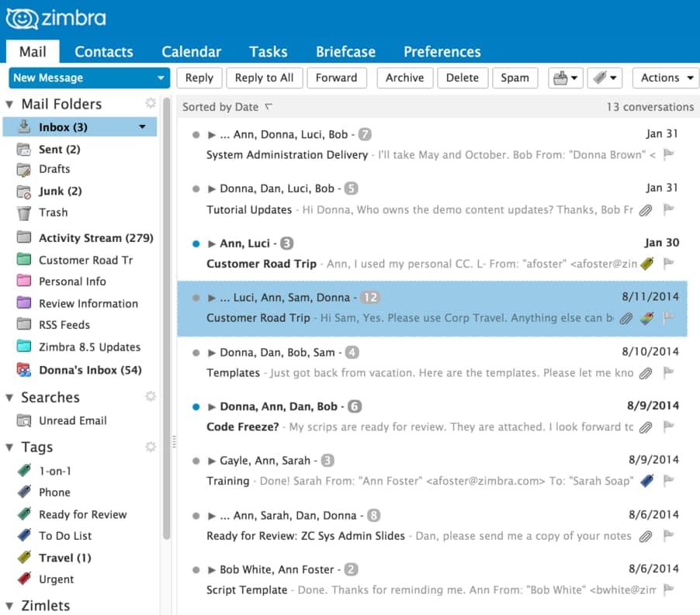700x615 pixels.
Task: Click the Reply to All button
Action: point(265,78)
